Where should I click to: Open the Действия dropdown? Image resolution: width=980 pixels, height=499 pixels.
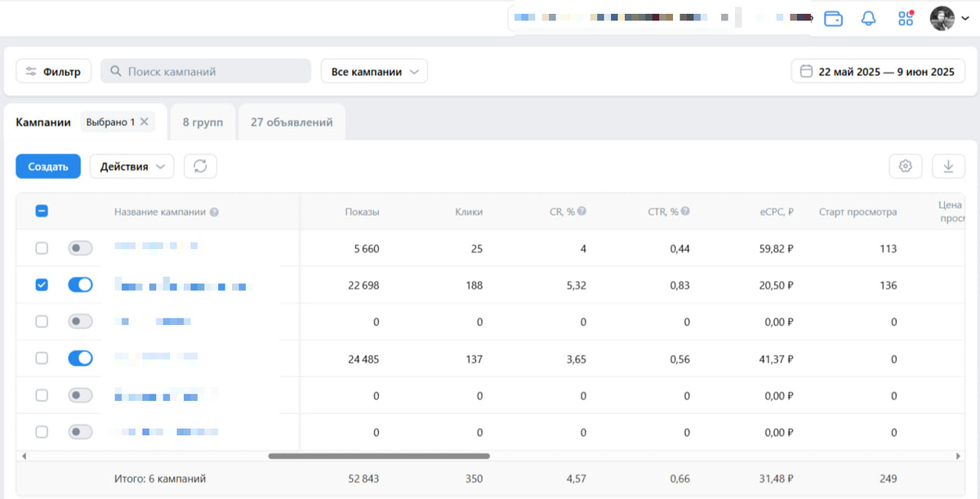[x=131, y=166]
